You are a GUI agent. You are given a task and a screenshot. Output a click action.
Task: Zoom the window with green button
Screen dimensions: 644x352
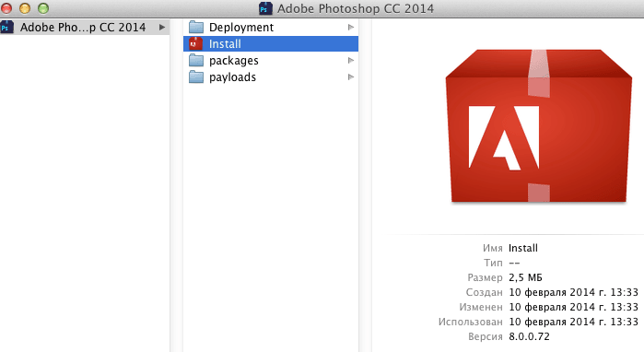43,8
